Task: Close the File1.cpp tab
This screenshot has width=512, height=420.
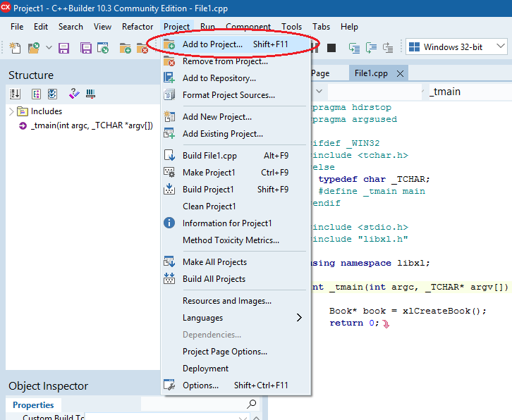Action: click(400, 74)
